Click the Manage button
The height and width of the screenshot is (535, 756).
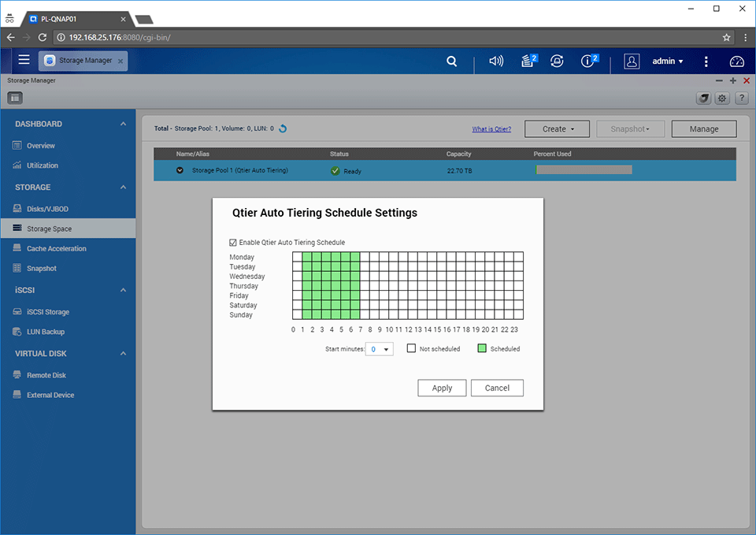[x=704, y=128]
